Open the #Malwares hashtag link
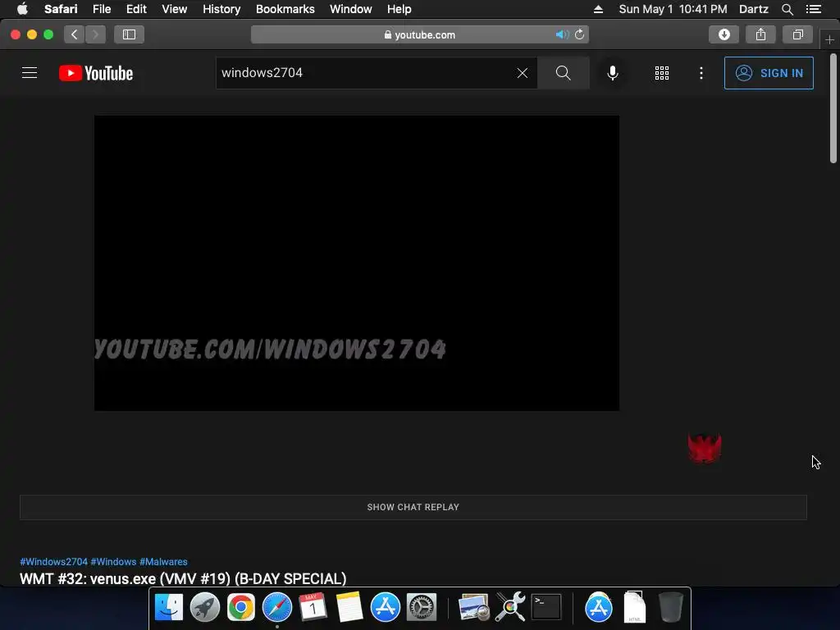The image size is (840, 630). pyautogui.click(x=163, y=562)
